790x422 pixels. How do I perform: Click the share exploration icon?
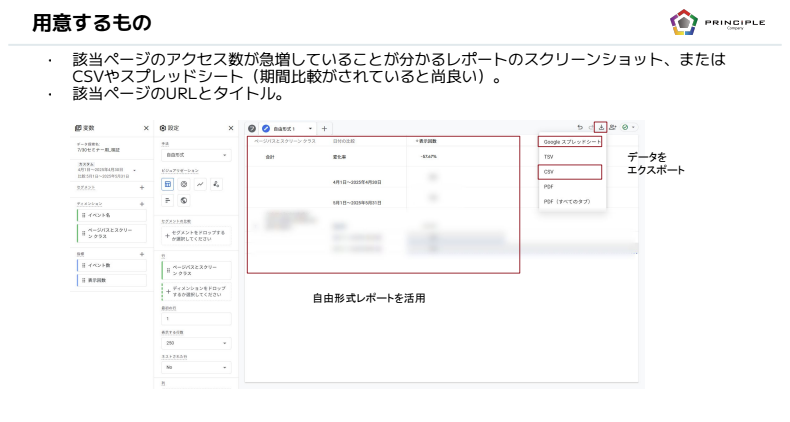pos(613,128)
